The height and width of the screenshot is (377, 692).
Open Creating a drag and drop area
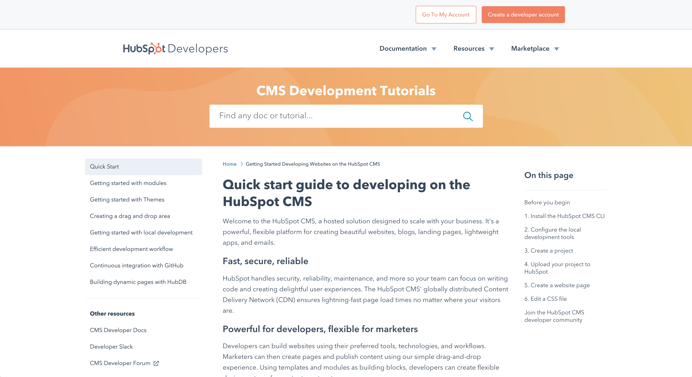point(130,216)
